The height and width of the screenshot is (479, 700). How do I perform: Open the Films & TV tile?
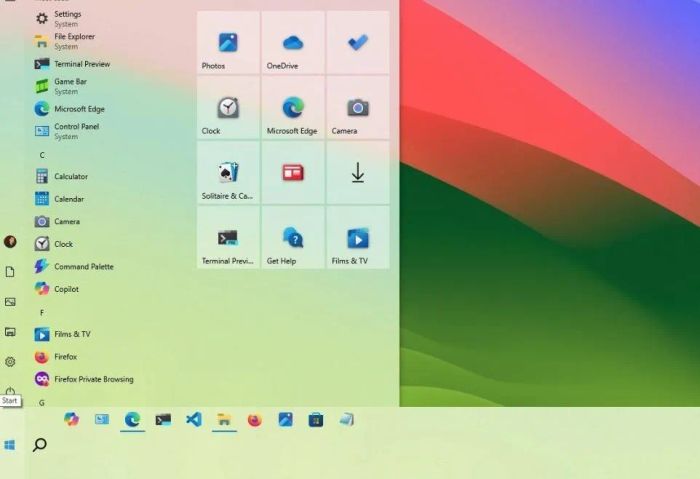coord(358,237)
